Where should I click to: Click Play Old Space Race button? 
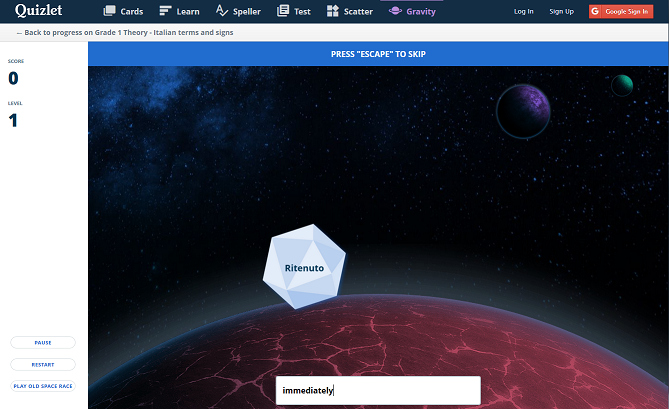point(43,386)
